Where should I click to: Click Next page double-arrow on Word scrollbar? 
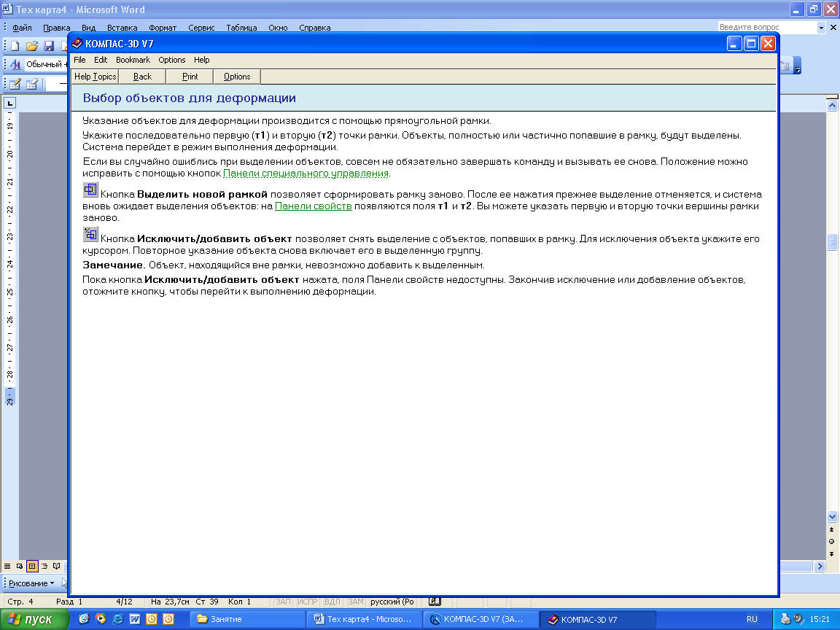[x=831, y=554]
